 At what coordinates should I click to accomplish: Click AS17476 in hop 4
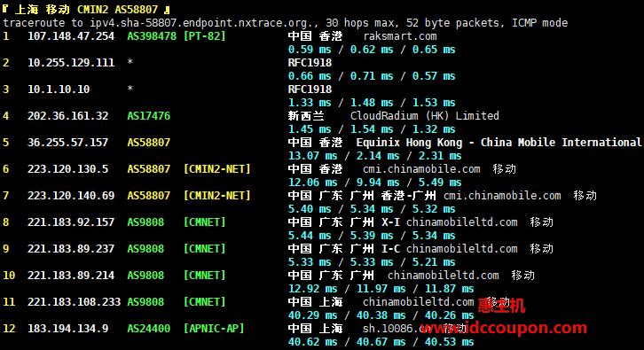click(x=149, y=116)
